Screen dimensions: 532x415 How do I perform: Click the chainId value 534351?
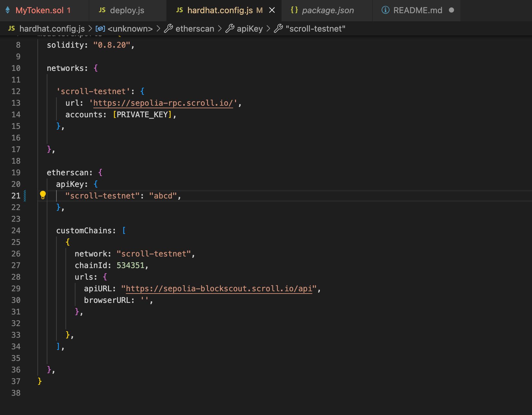(130, 265)
